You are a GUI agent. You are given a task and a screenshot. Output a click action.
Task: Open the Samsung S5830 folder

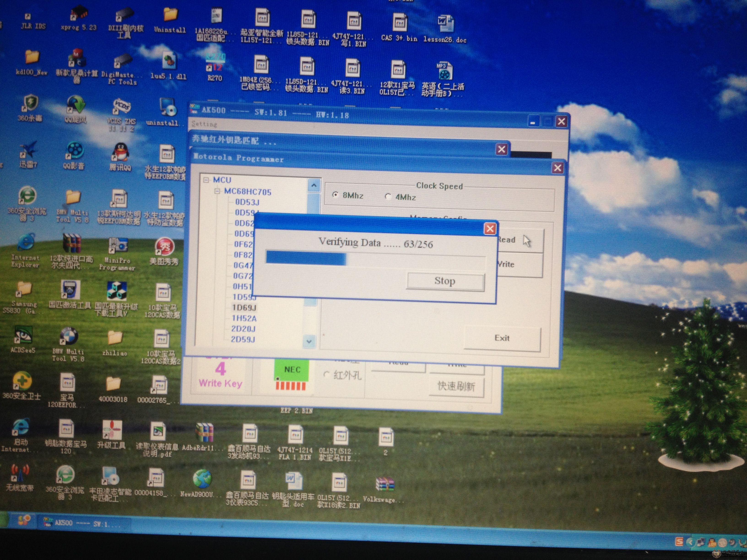coord(22,298)
